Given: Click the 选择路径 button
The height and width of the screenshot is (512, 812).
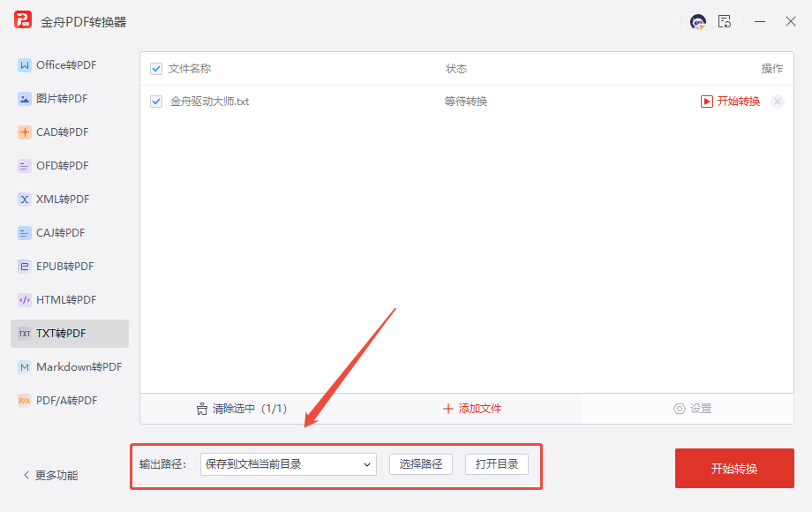Looking at the screenshot, I should coord(421,464).
